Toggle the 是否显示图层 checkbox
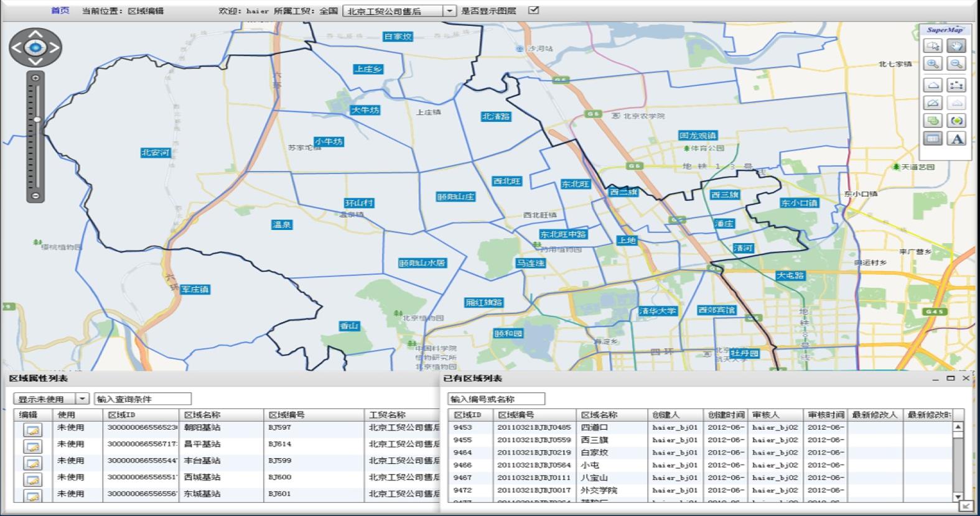The image size is (980, 516). click(533, 10)
